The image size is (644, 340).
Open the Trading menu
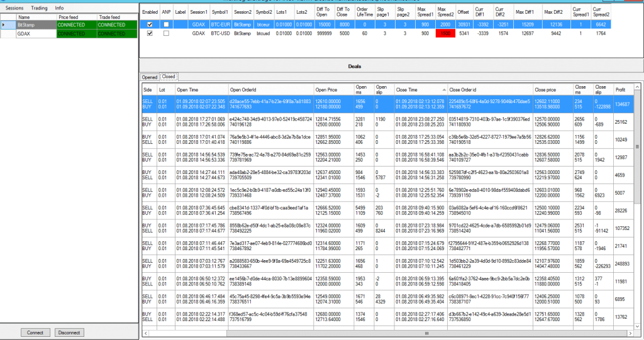(x=39, y=8)
